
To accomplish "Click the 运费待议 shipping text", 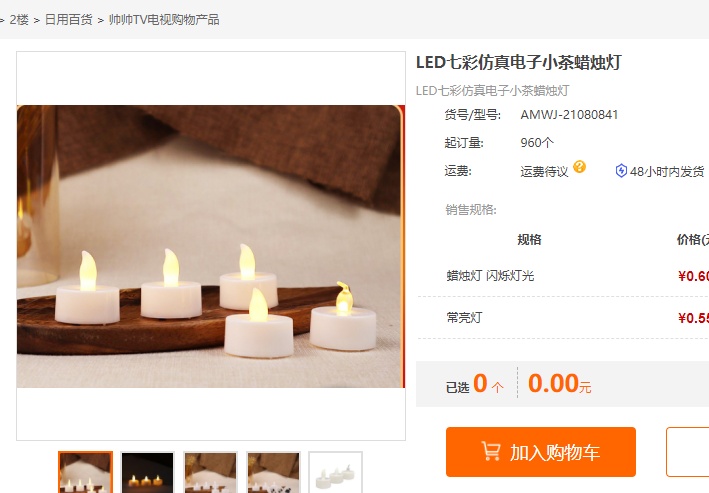I will 544,171.
